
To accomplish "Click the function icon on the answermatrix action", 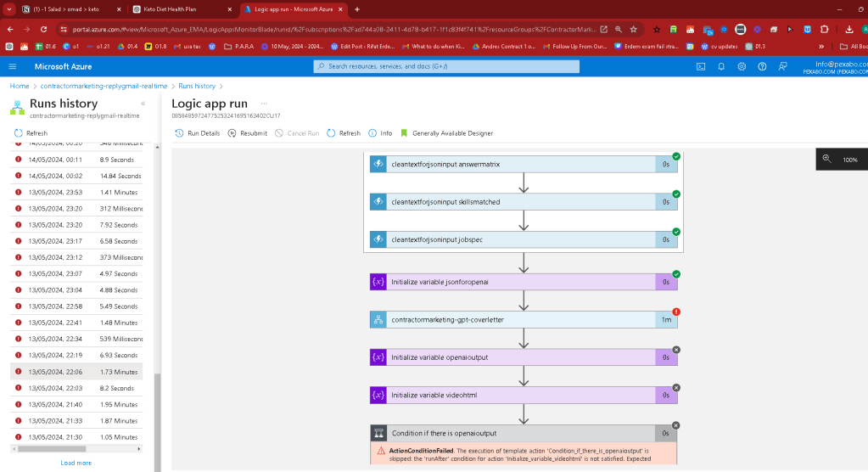I will pyautogui.click(x=378, y=164).
